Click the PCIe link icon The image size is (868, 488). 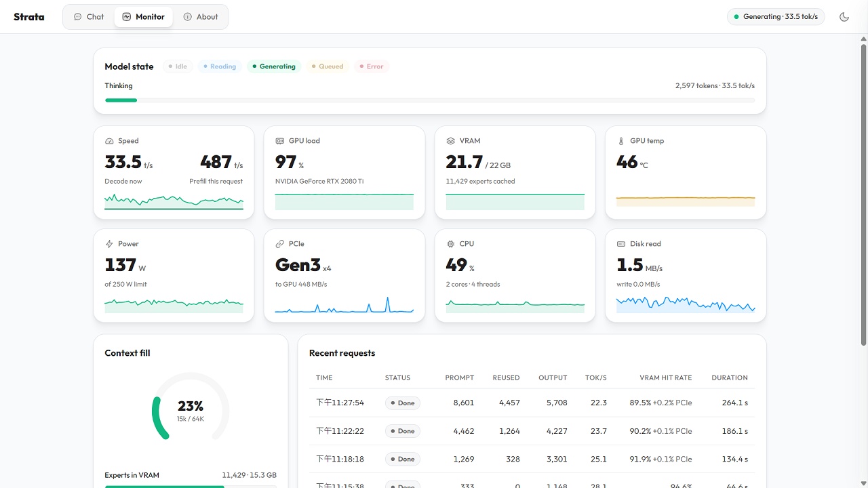[280, 244]
